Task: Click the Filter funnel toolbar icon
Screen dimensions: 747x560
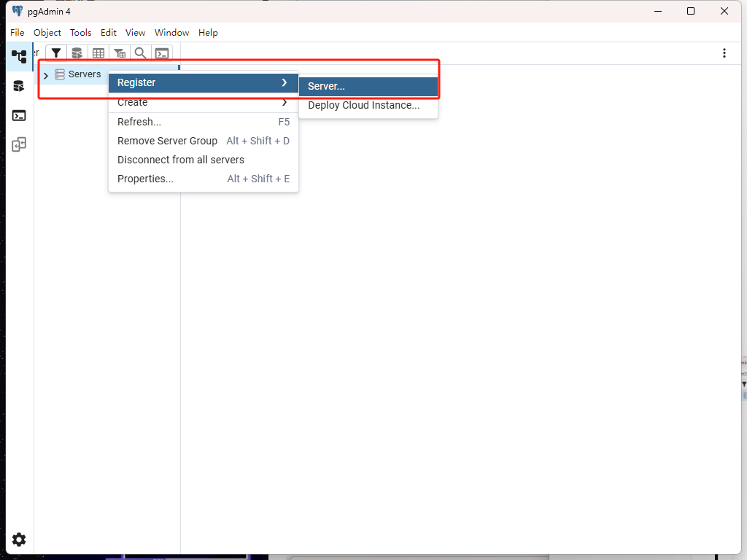Action: click(x=55, y=53)
